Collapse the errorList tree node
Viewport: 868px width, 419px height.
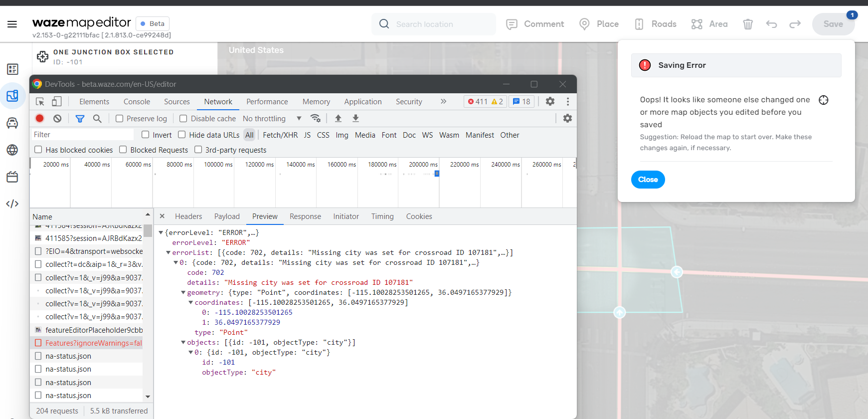tap(169, 252)
